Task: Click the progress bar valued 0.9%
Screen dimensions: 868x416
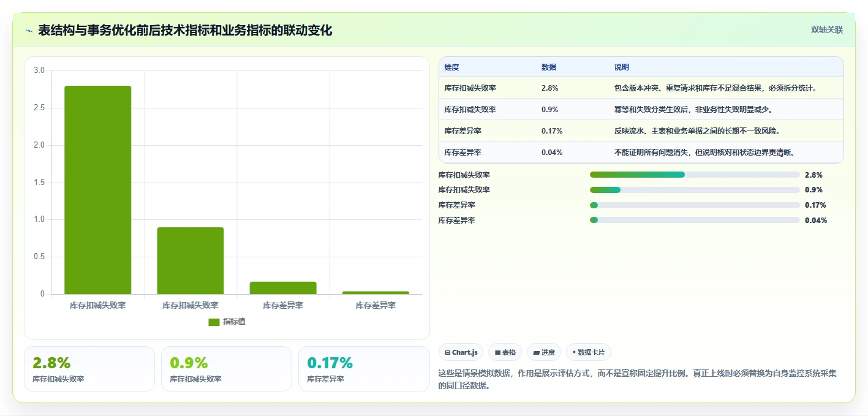Action: point(695,190)
